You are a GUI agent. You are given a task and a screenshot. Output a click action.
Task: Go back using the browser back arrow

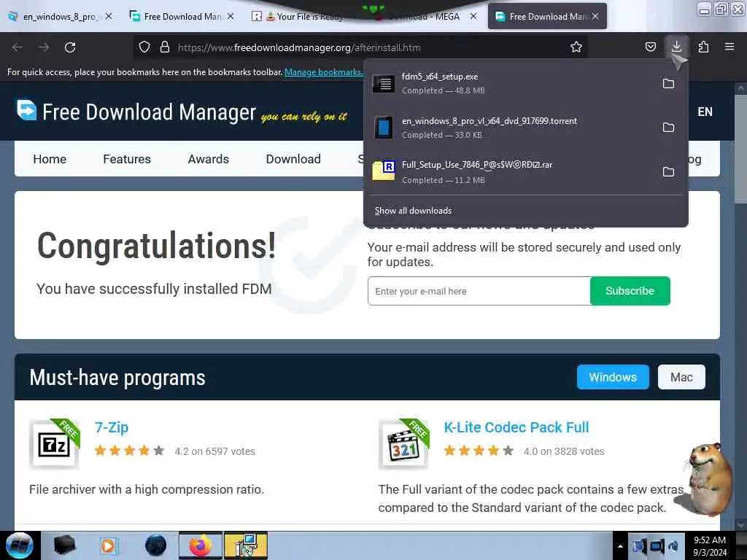coord(18,47)
